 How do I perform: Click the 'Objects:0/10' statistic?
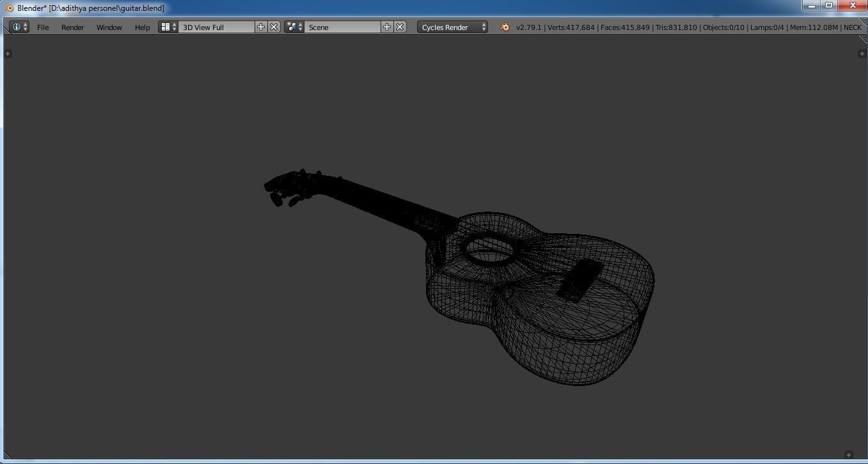tap(723, 27)
